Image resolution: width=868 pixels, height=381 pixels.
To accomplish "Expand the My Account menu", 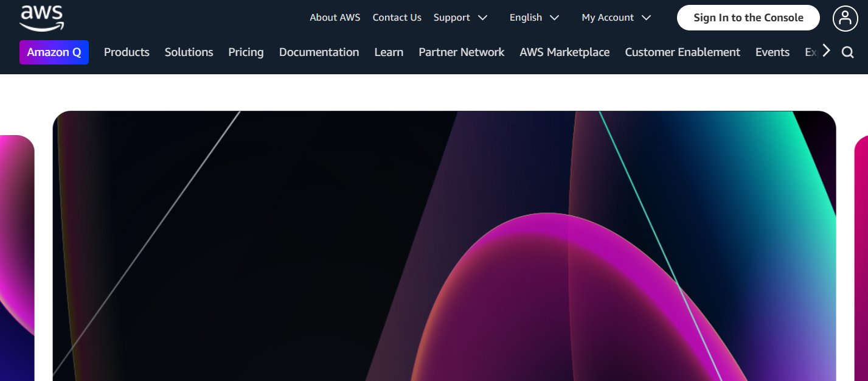I will [x=616, y=18].
